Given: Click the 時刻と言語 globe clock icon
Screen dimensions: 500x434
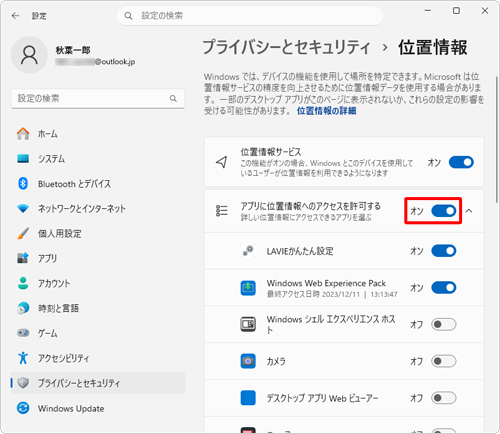Looking at the screenshot, I should click(23, 308).
